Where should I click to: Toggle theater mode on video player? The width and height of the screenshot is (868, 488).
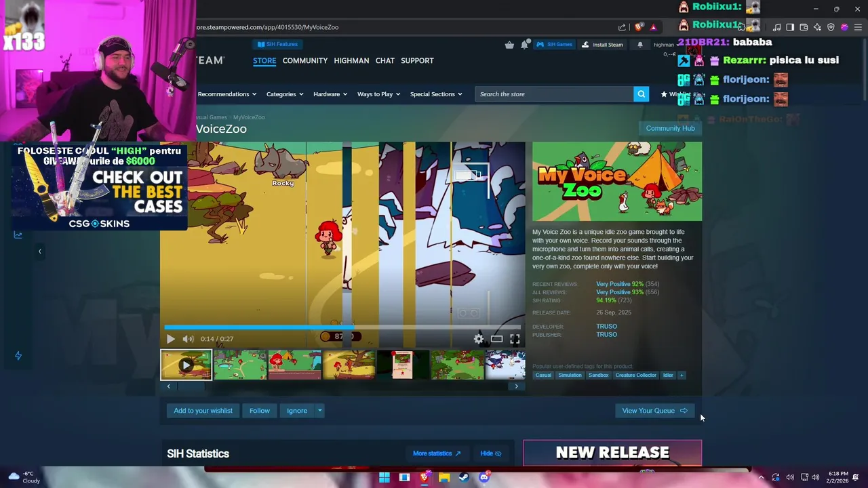(497, 339)
